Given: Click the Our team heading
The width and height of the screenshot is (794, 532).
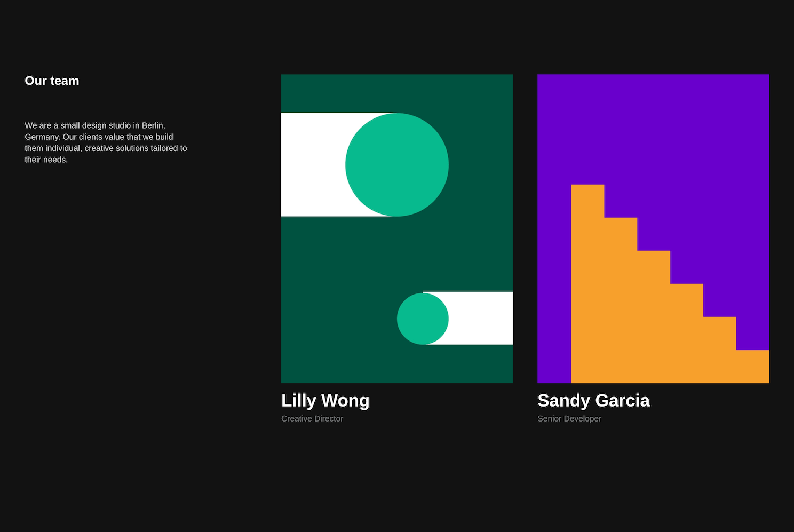Looking at the screenshot, I should pyautogui.click(x=52, y=81).
